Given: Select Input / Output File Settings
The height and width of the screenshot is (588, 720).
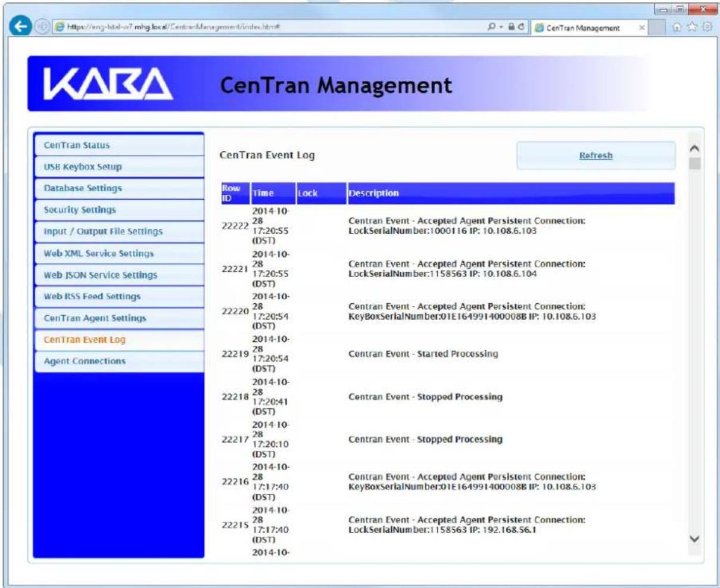Looking at the screenshot, I should pyautogui.click(x=119, y=231).
